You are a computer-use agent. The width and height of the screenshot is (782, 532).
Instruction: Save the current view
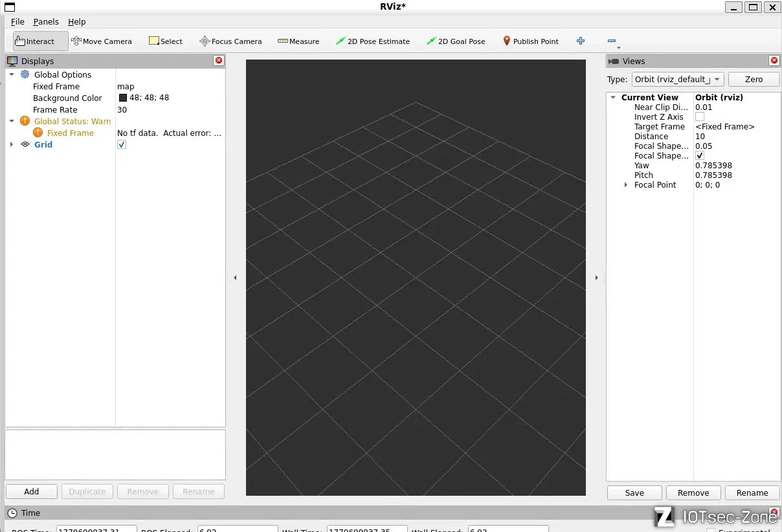634,493
